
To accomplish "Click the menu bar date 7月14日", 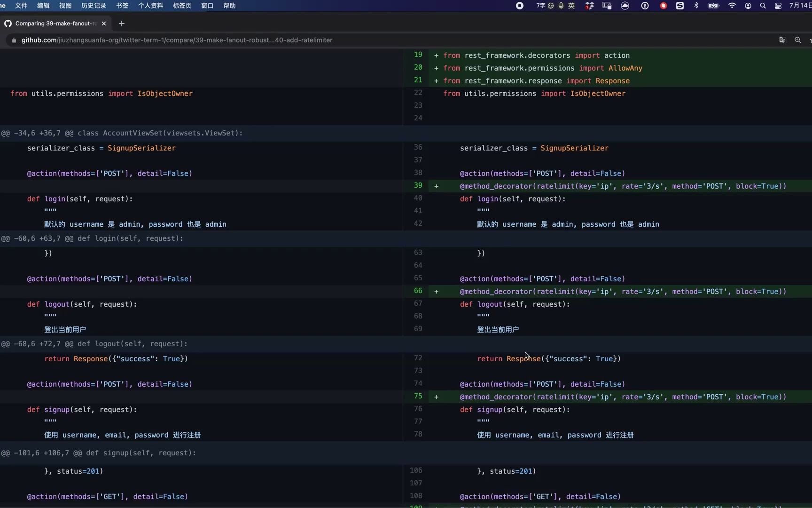I will [x=800, y=6].
